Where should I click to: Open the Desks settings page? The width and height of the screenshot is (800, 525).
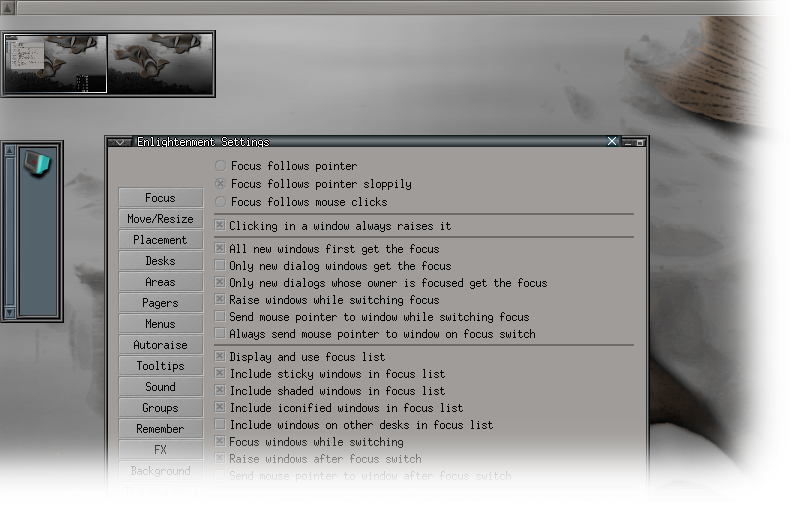(x=160, y=261)
